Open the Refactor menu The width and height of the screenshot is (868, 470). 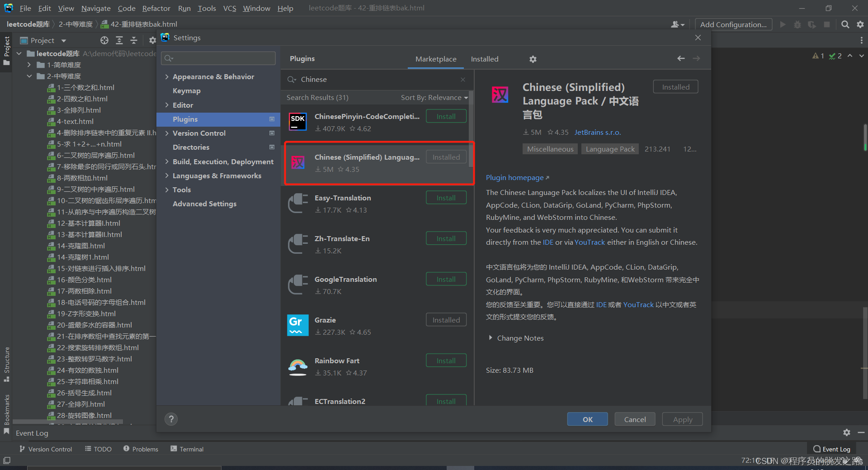156,8
